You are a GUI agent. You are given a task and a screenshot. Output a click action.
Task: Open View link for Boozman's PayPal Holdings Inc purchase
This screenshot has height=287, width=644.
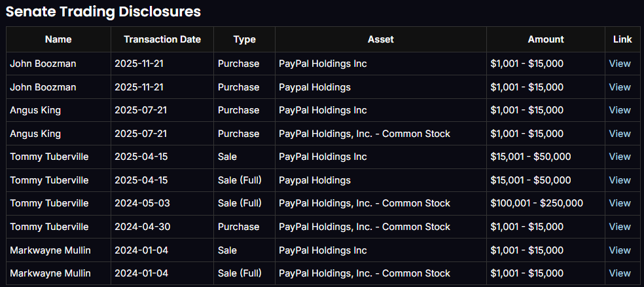point(619,64)
